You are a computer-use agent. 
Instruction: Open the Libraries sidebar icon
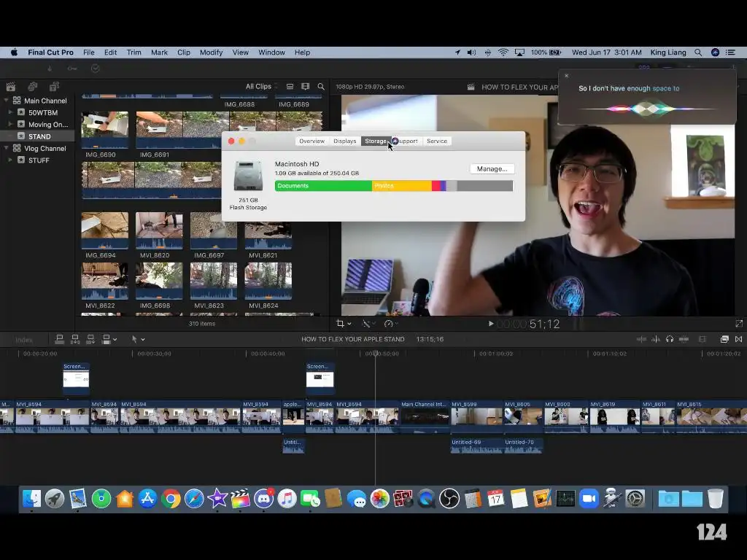coord(10,86)
